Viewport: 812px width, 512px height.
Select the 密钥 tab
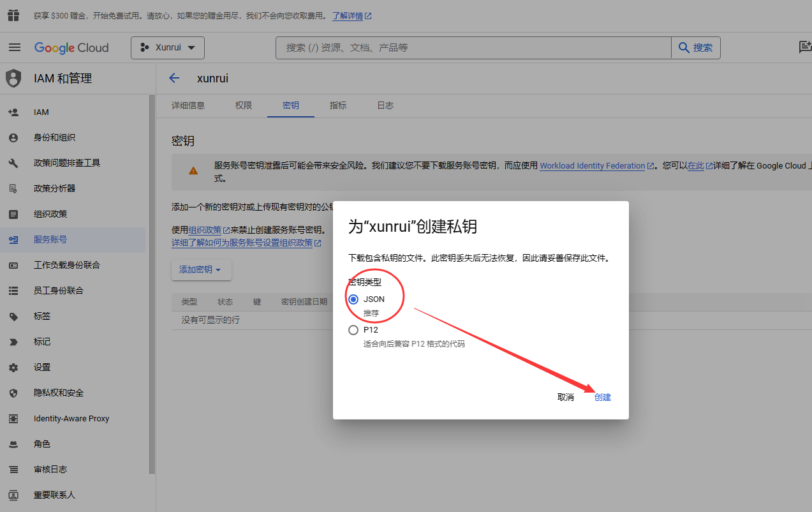291,105
